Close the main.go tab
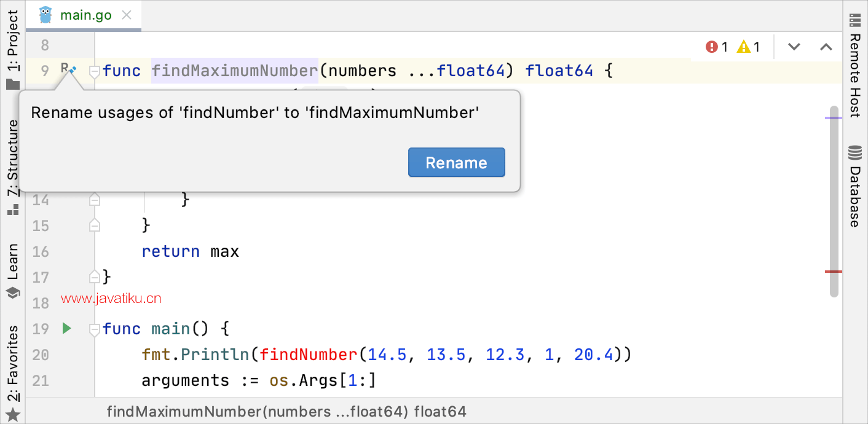Image resolution: width=868 pixels, height=424 pixels. (127, 15)
